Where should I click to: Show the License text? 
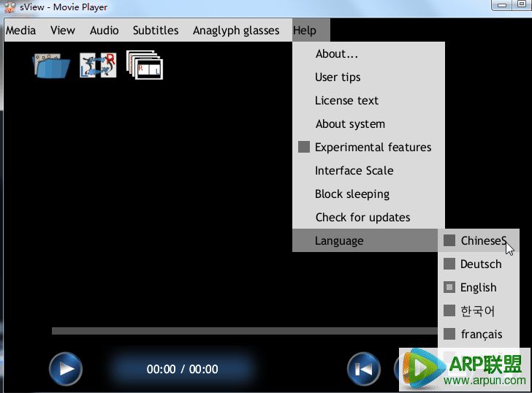tap(368, 101)
